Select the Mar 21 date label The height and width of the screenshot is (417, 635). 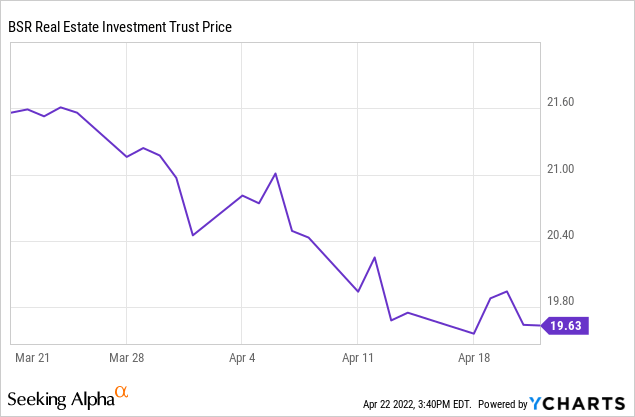tap(34, 356)
